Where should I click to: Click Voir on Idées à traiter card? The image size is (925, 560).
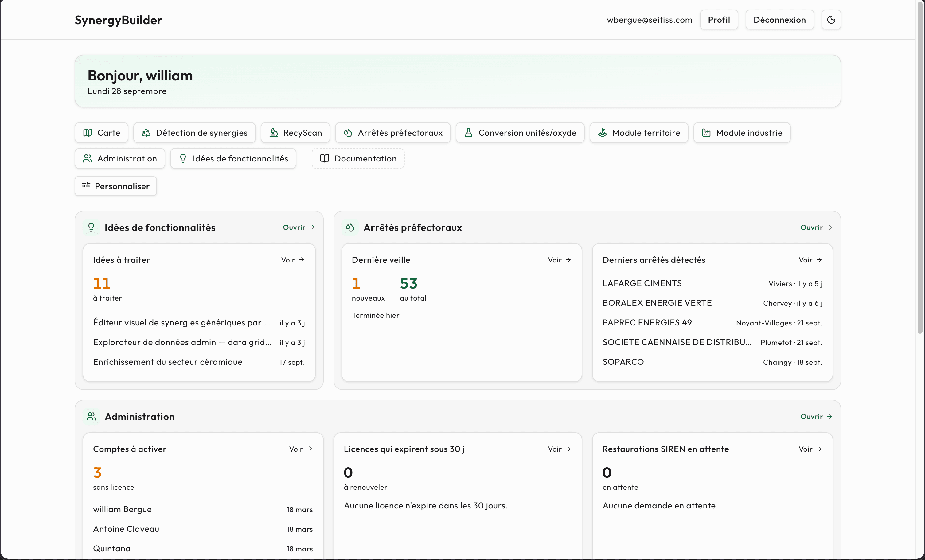coord(293,260)
